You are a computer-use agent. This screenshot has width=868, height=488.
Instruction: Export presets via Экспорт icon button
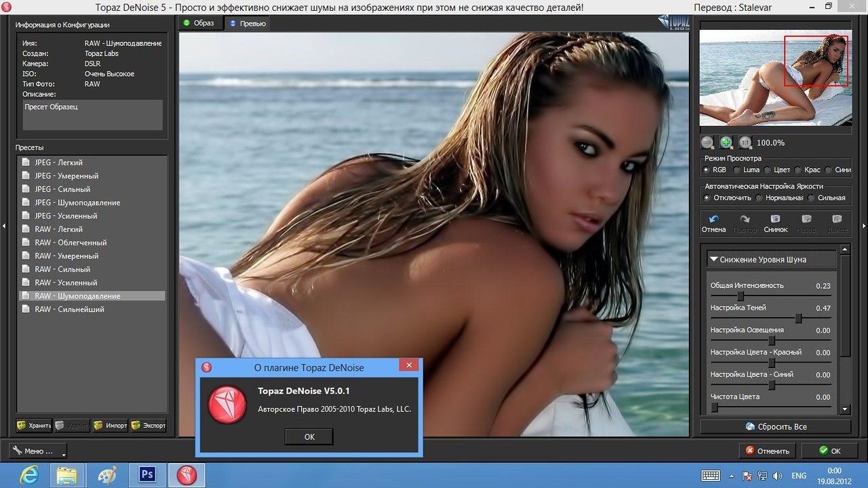[x=149, y=426]
